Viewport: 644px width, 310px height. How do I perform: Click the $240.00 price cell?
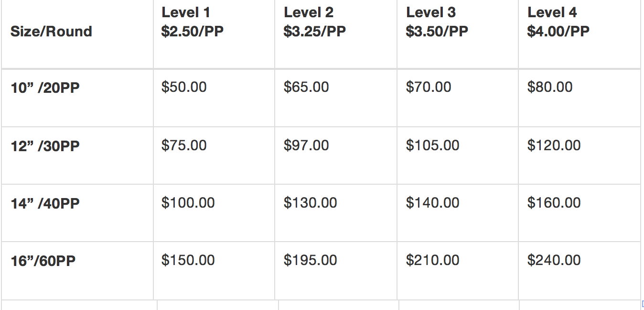click(554, 260)
